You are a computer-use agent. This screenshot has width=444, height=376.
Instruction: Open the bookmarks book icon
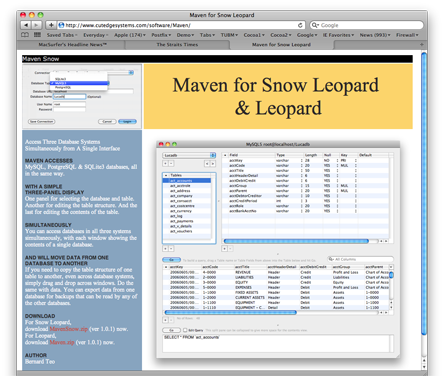click(25, 35)
